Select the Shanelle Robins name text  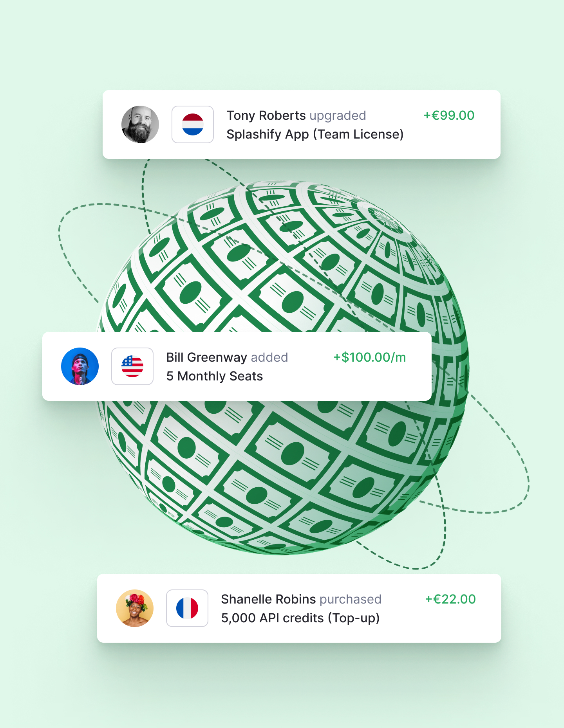click(268, 599)
